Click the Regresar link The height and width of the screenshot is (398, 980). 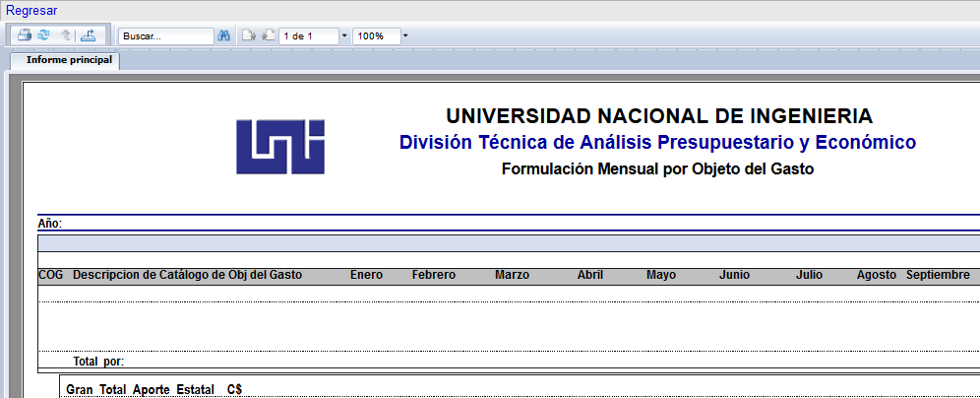[31, 11]
